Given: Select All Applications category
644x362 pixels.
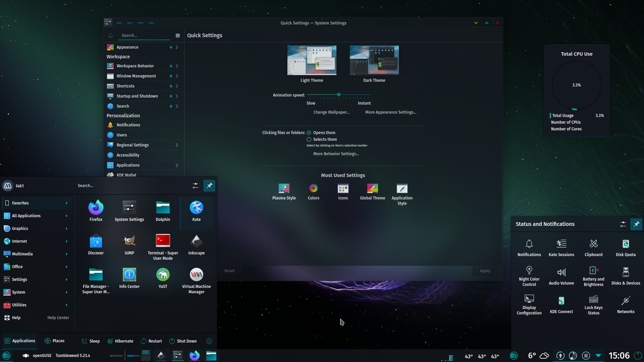Looking at the screenshot, I should 37,216.
